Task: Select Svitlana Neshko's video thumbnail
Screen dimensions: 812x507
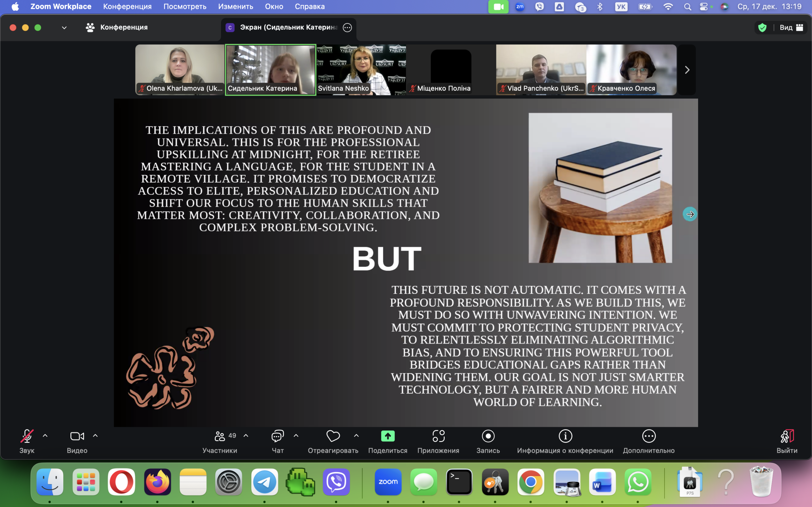Action: pos(361,70)
